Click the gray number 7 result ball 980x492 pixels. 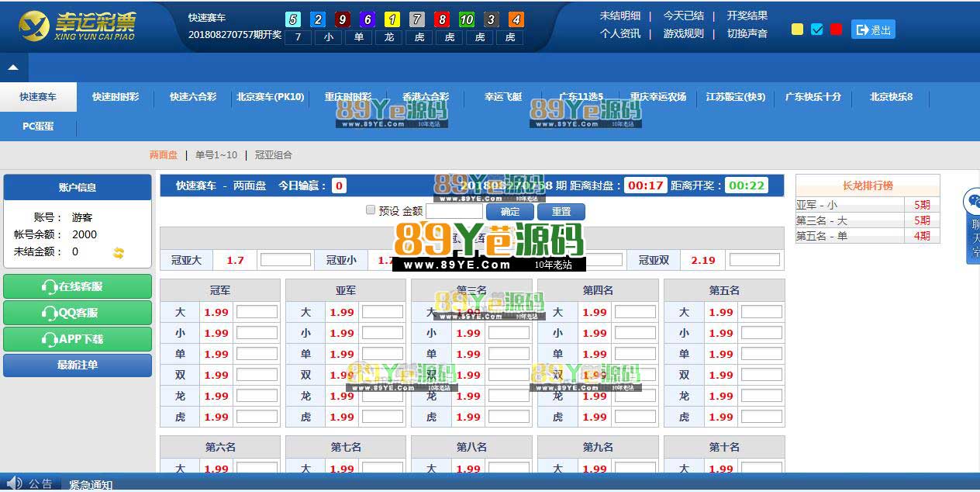tap(417, 20)
